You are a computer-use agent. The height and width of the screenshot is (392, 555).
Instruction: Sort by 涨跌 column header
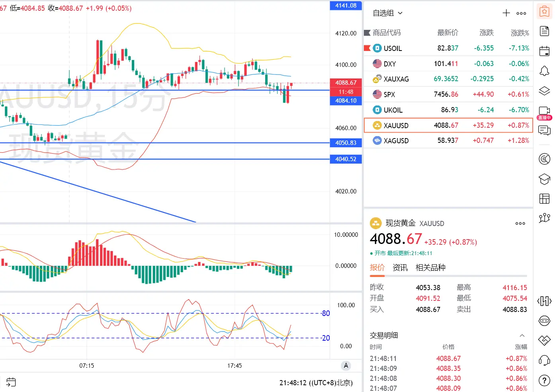[487, 33]
